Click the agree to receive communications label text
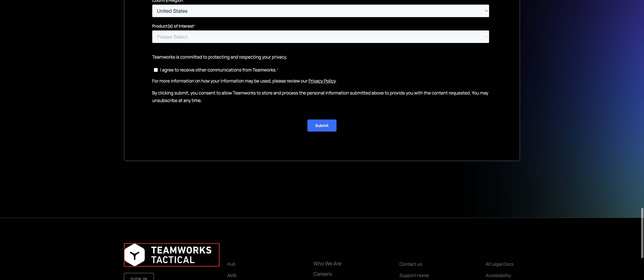Screen dimensions: 644x280 pos(218,70)
